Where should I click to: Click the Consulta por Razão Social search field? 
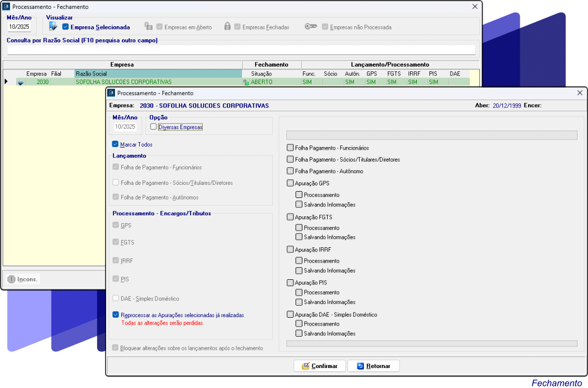[x=241, y=50]
